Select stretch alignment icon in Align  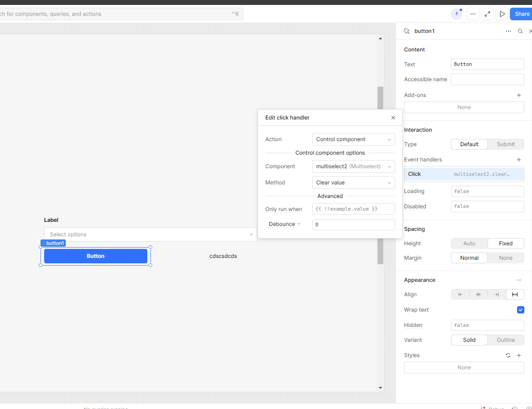[x=515, y=294]
